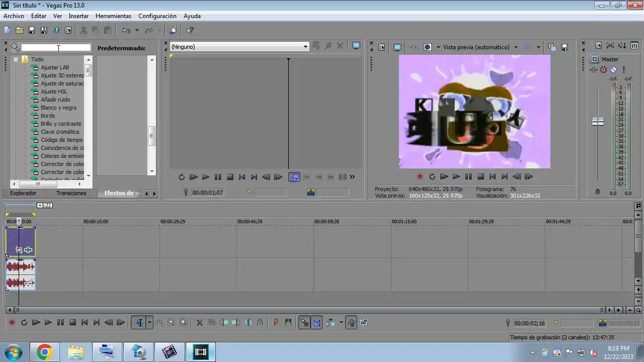Open the Ayuda menu
644x362 pixels.
192,16
